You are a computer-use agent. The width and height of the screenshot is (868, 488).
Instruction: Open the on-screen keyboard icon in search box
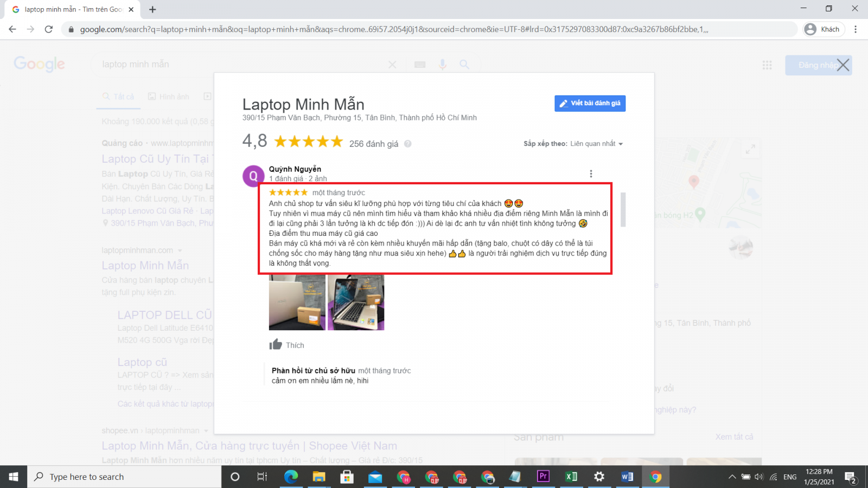click(x=420, y=65)
